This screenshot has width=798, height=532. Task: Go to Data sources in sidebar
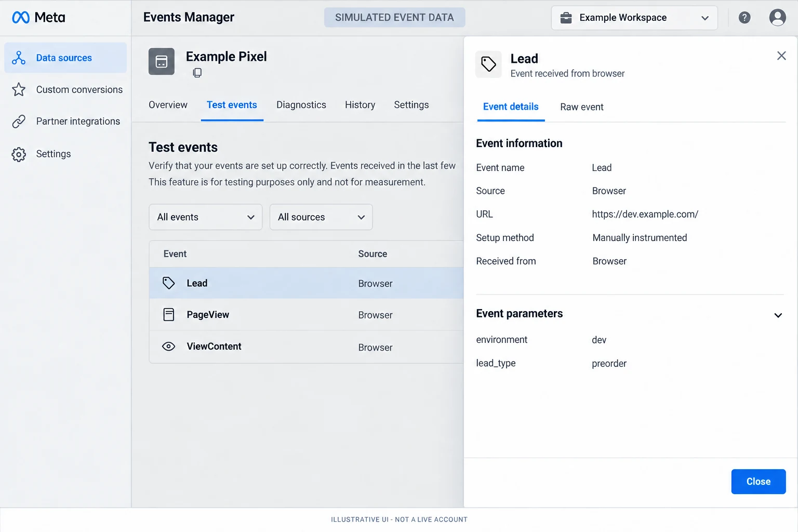click(65, 58)
